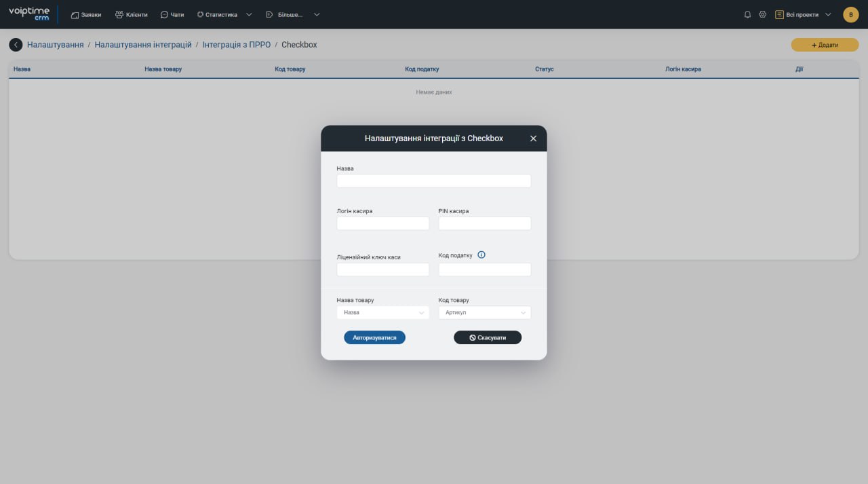Click the Логін касира table column header

pyautogui.click(x=683, y=69)
